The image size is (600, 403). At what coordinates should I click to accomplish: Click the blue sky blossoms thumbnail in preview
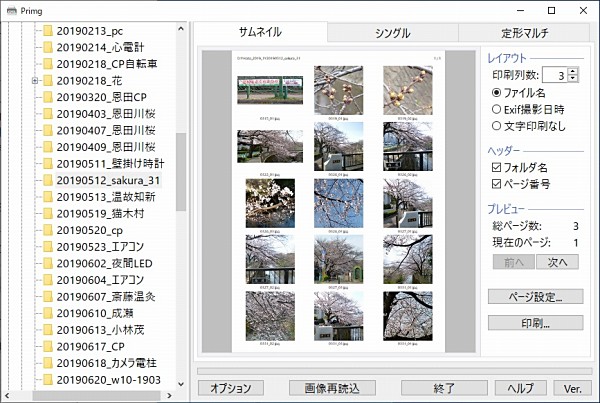click(339, 203)
